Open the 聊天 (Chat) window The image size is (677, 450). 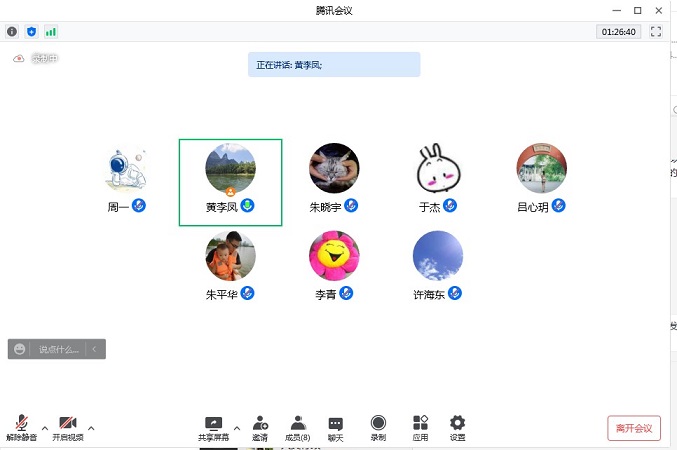(335, 428)
